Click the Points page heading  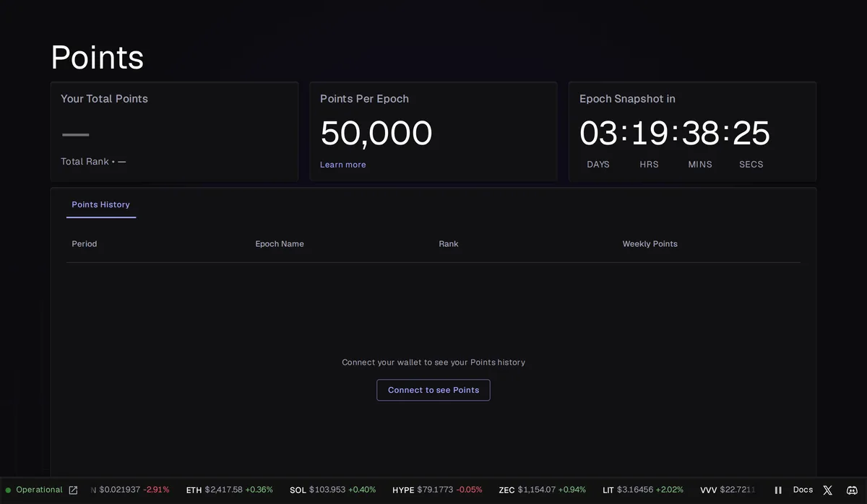98,57
